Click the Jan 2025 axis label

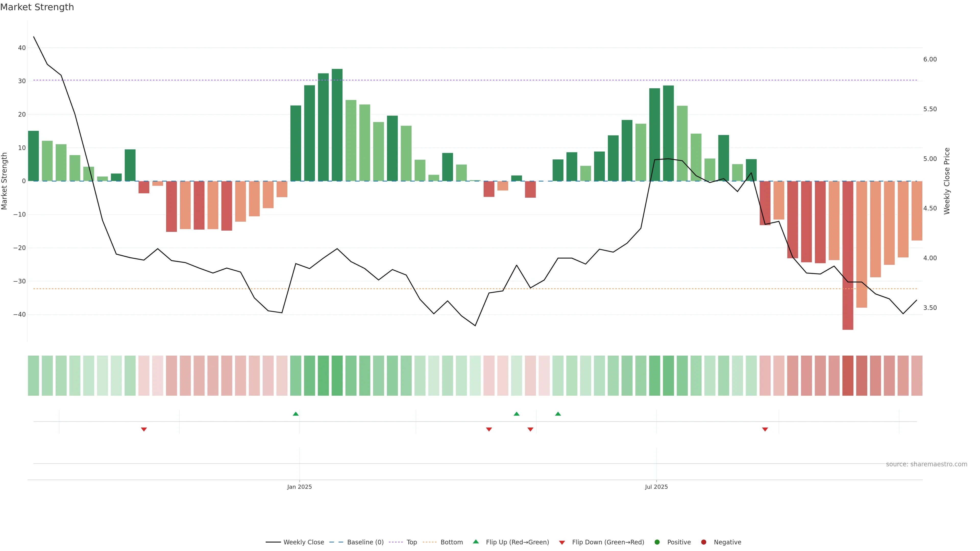[299, 487]
